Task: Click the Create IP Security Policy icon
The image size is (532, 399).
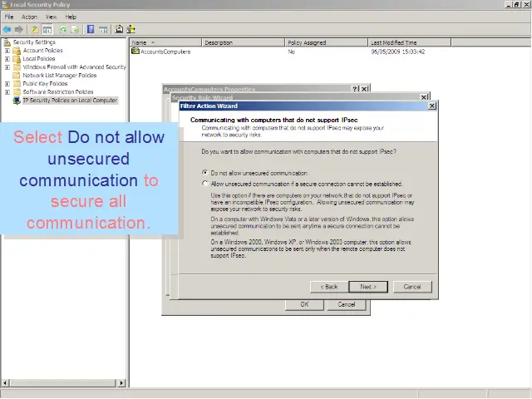Action: tap(119, 29)
